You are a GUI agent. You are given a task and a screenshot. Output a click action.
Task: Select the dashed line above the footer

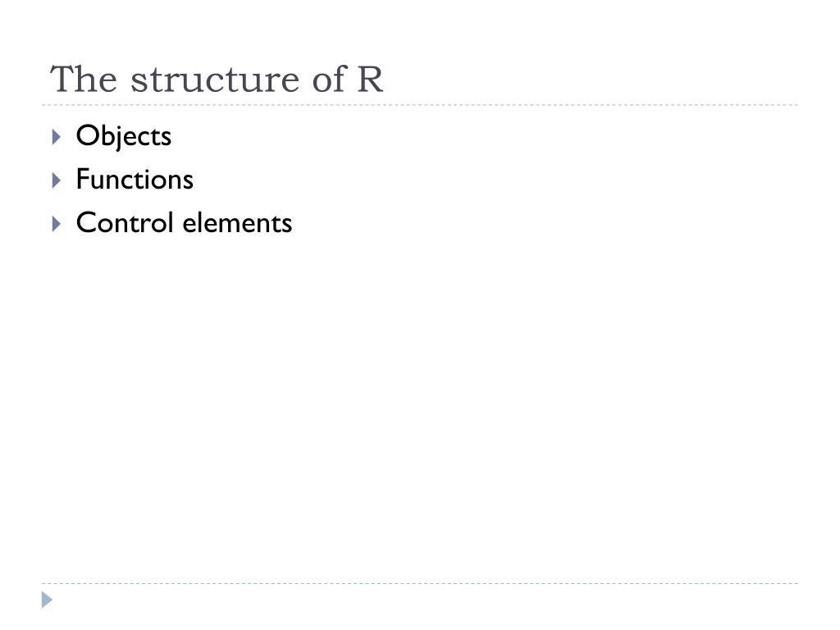420,583
